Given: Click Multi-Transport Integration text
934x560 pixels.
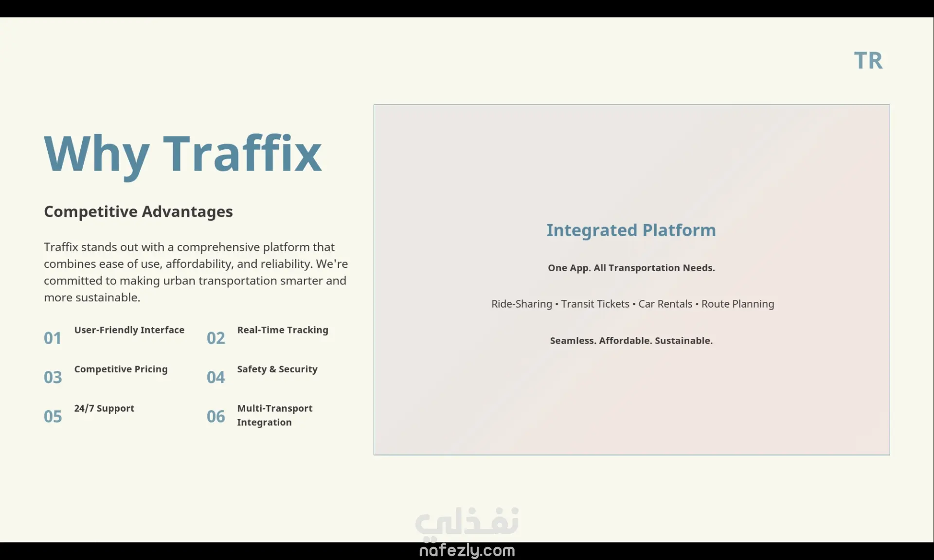Looking at the screenshot, I should click(274, 415).
